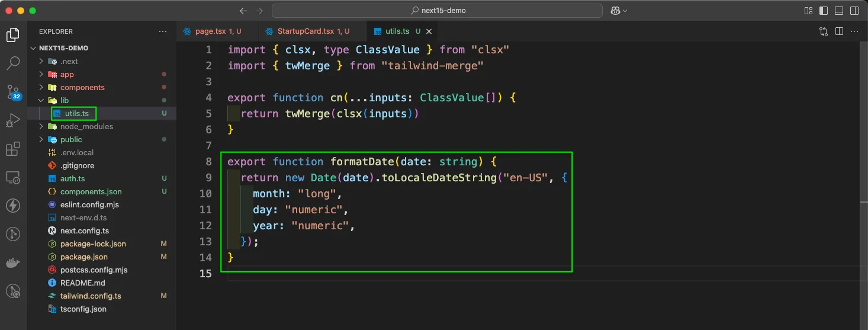This screenshot has width=868, height=330.
Task: Click line number 15 in gutter
Action: [x=205, y=274]
